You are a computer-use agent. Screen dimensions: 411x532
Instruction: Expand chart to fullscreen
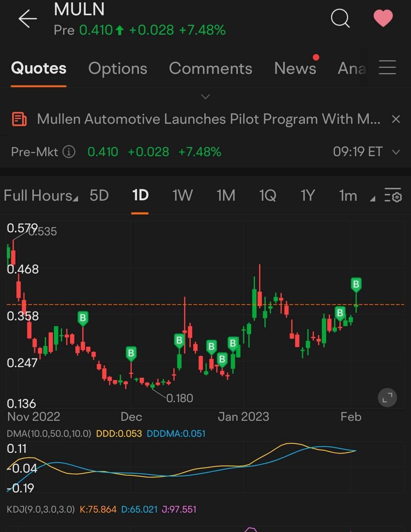[x=387, y=398]
